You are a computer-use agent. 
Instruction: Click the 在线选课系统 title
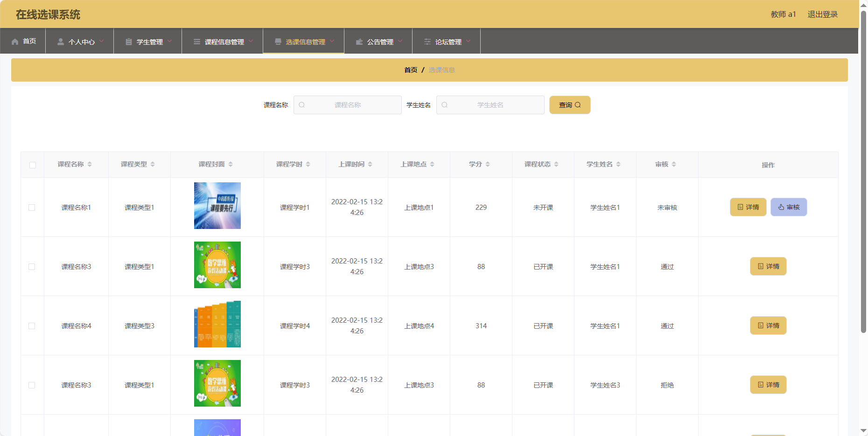[x=48, y=14]
